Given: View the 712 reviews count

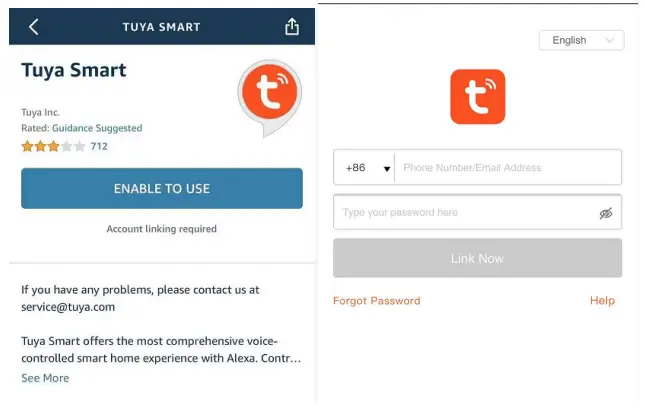Looking at the screenshot, I should (x=99, y=146).
